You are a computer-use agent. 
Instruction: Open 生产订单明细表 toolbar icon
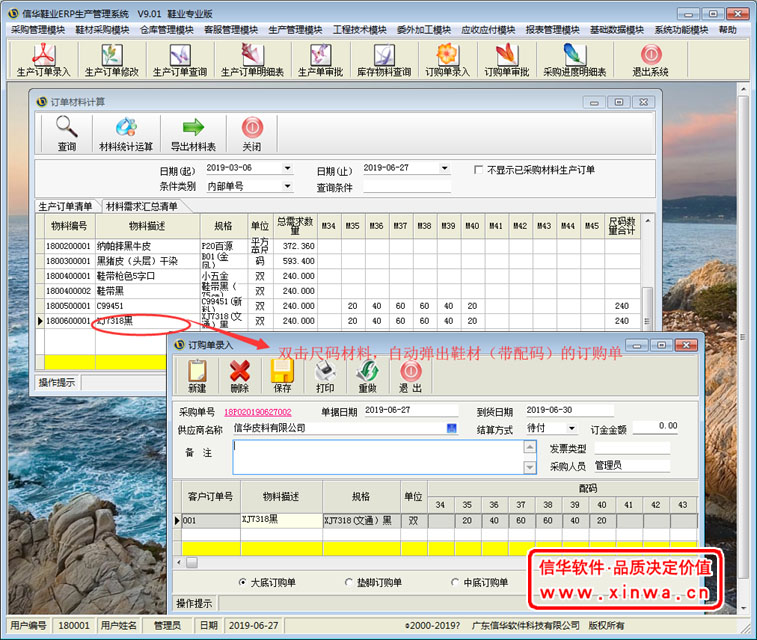click(252, 60)
